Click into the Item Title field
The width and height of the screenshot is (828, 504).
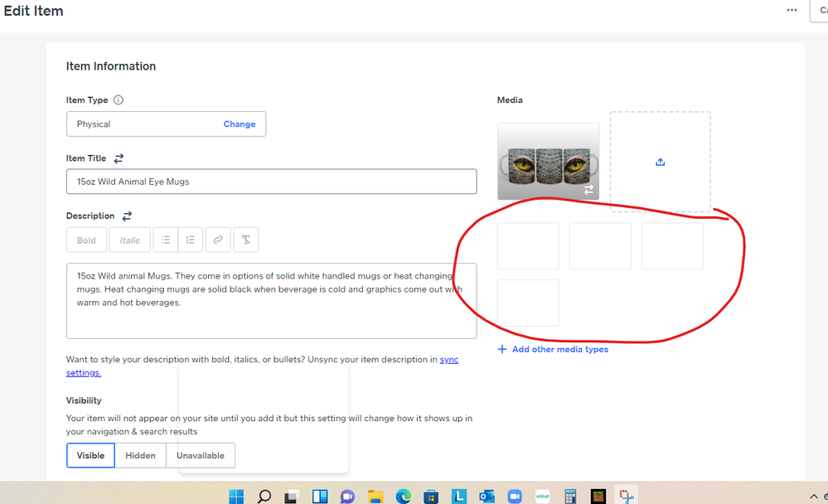point(271,182)
